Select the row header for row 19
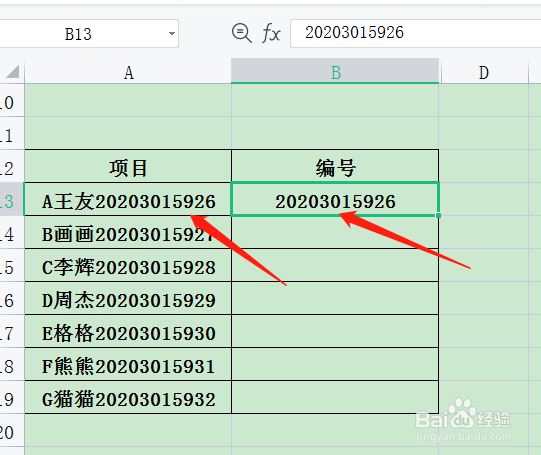This screenshot has height=455, width=541. (x=12, y=398)
